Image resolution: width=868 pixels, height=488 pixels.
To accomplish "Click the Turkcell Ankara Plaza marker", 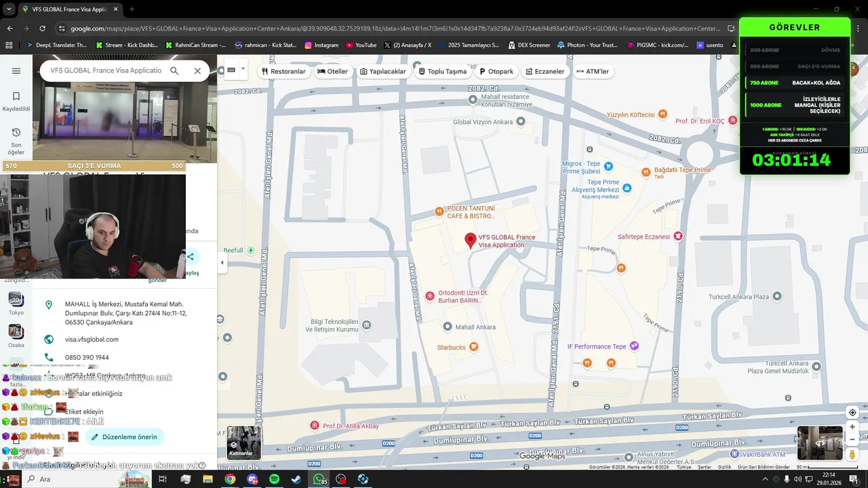I will [x=777, y=296].
